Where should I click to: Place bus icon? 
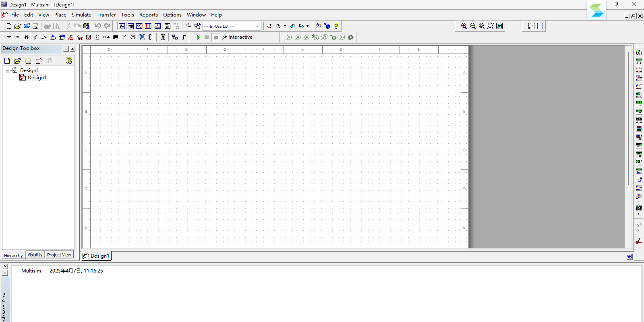click(184, 37)
